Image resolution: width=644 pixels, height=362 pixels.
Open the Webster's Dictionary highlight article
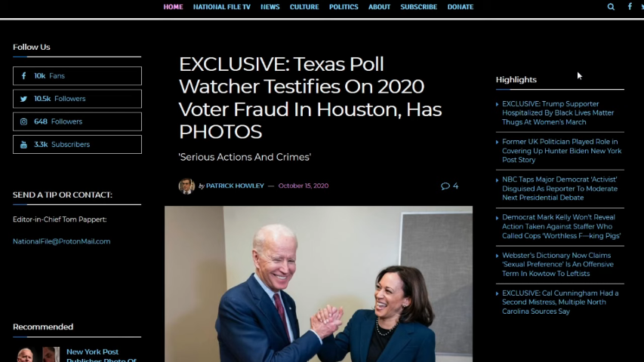pyautogui.click(x=558, y=264)
